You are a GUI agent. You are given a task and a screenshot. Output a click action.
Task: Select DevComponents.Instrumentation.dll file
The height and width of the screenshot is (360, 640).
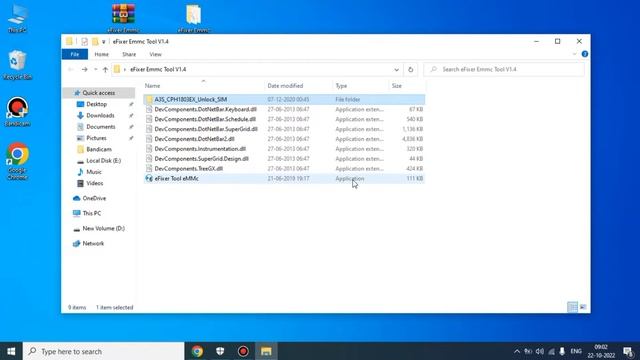[284, 149]
